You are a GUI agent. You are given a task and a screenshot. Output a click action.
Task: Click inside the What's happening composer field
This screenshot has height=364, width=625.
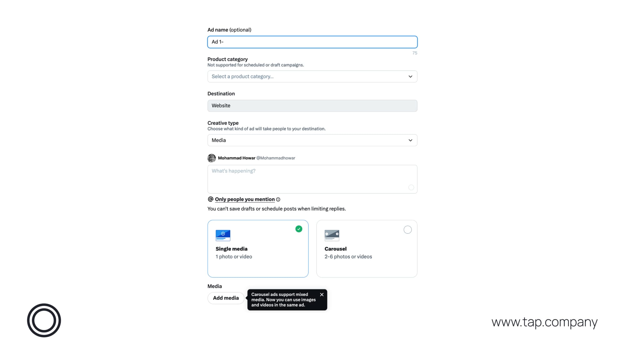coord(312,179)
